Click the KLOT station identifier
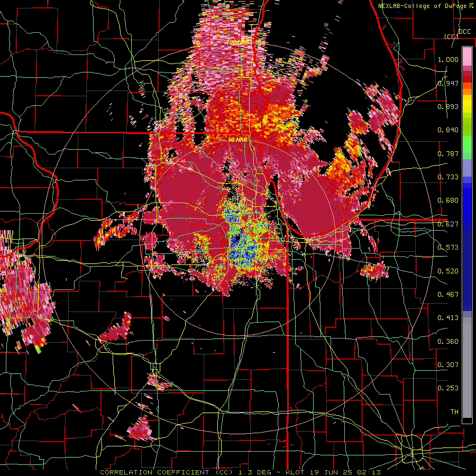 pyautogui.click(x=294, y=472)
